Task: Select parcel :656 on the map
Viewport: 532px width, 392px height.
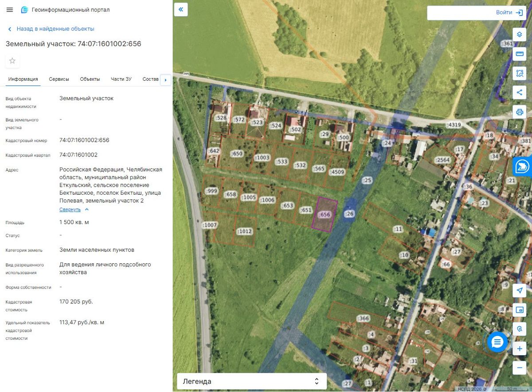Action: pyautogui.click(x=325, y=215)
